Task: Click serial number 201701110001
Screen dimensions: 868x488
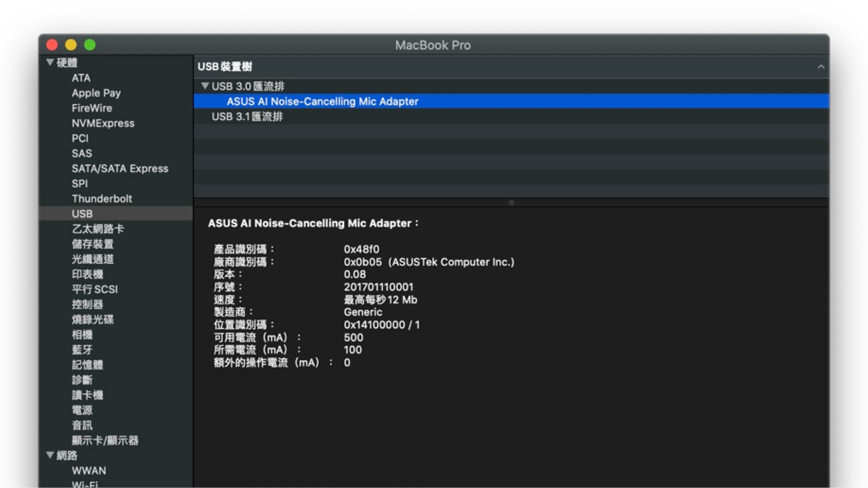Action: coord(378,287)
